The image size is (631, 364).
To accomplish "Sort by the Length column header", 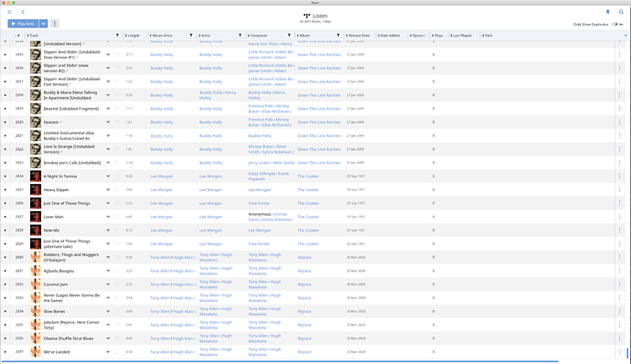I will 133,36.
